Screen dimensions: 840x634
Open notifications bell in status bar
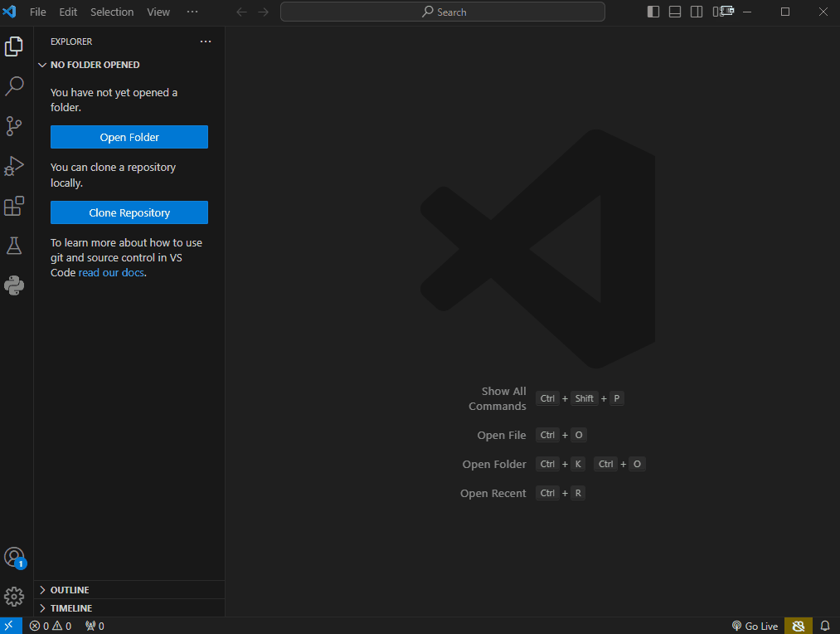pyautogui.click(x=825, y=626)
